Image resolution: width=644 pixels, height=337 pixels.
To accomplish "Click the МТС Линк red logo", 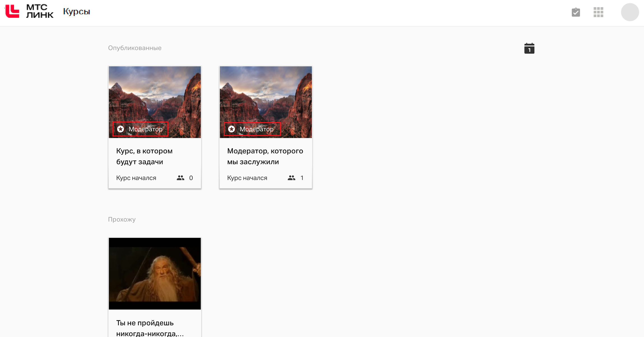I will (x=12, y=11).
